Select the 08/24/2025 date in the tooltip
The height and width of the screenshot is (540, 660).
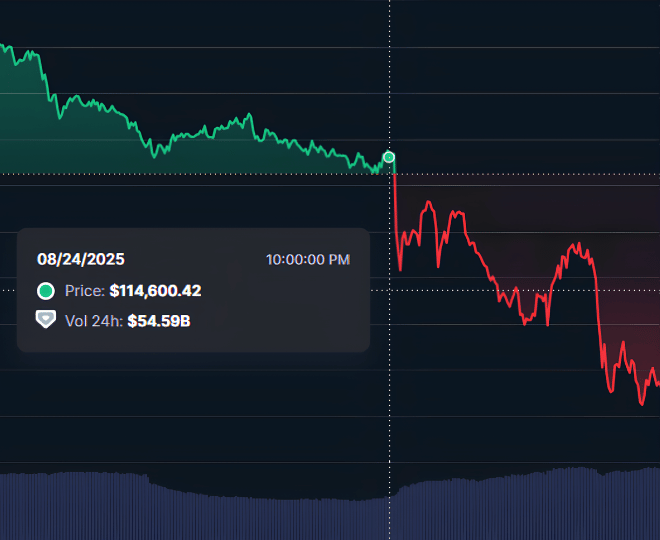[81, 259]
